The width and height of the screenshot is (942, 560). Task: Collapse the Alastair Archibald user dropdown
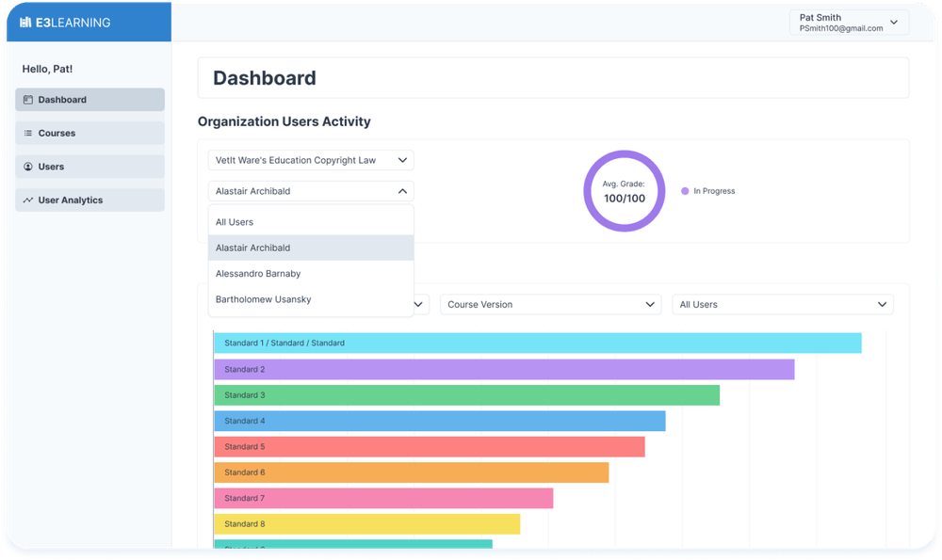point(402,191)
